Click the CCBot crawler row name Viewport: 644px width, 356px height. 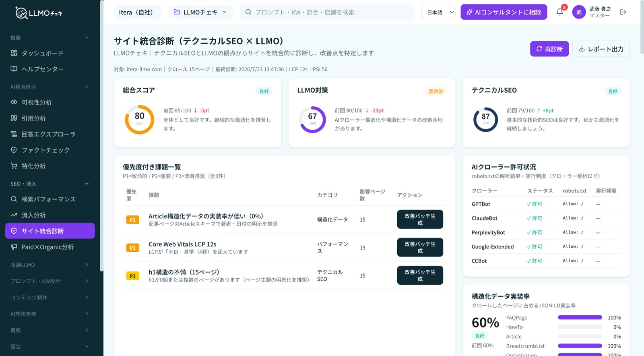[479, 261]
